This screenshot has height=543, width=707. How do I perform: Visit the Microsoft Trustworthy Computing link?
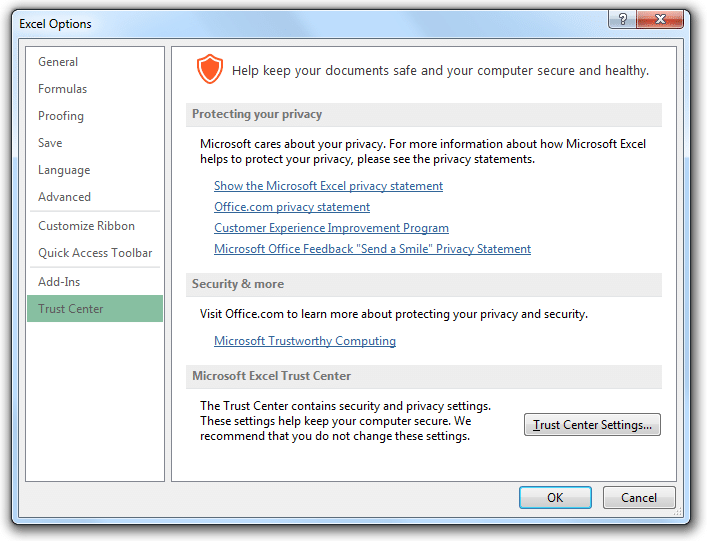[x=305, y=341]
